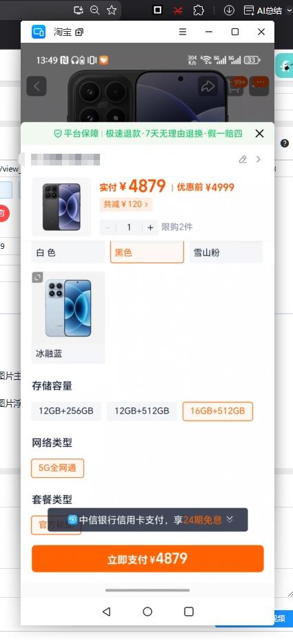Open the share arrow icon

(208, 86)
